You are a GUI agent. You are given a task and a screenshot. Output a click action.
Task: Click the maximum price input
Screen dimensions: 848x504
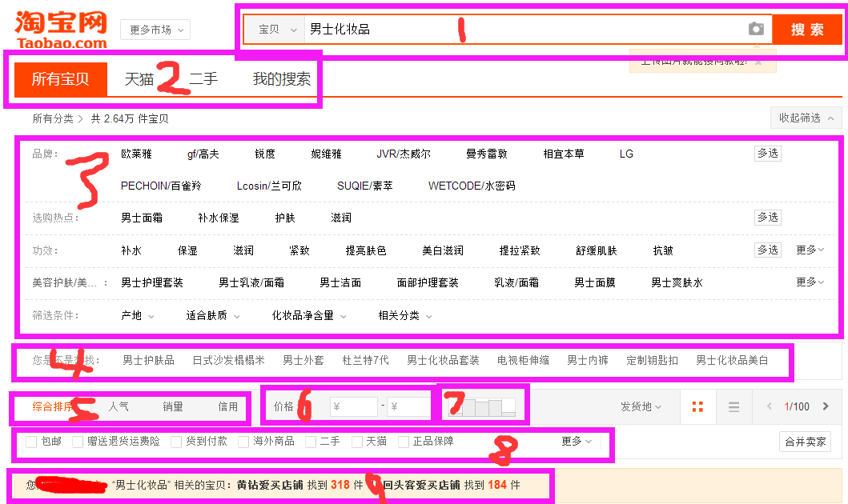pos(410,406)
